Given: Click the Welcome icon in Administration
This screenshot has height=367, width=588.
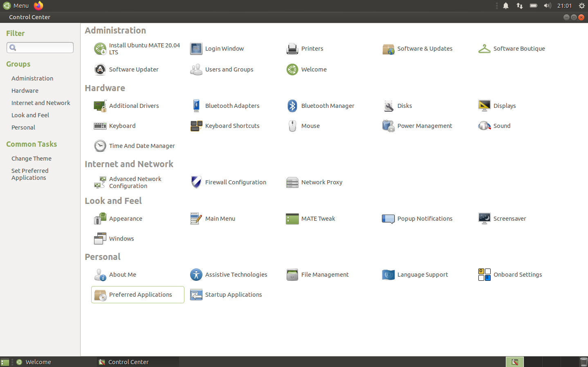Looking at the screenshot, I should [292, 69].
